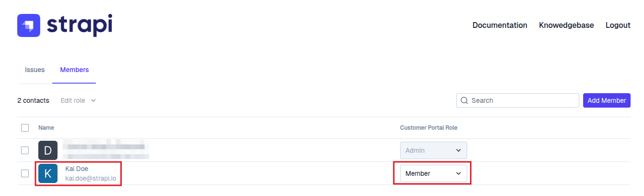This screenshot has height=196, width=644.
Task: Select Kai Doe's row checkbox
Action: (x=25, y=173)
